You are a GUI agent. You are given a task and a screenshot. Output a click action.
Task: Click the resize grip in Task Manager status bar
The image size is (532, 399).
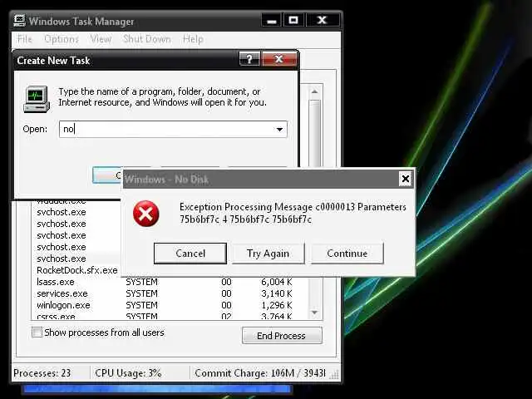(334, 375)
